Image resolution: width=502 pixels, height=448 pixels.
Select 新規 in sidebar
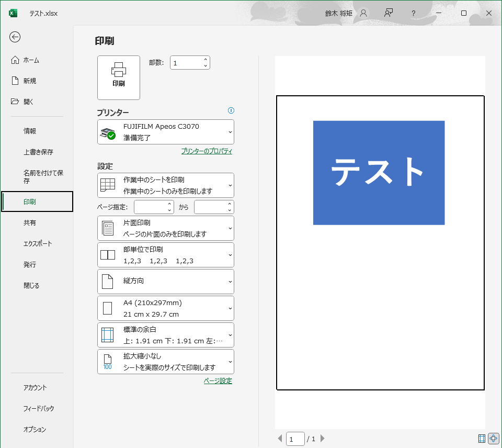pos(37,81)
